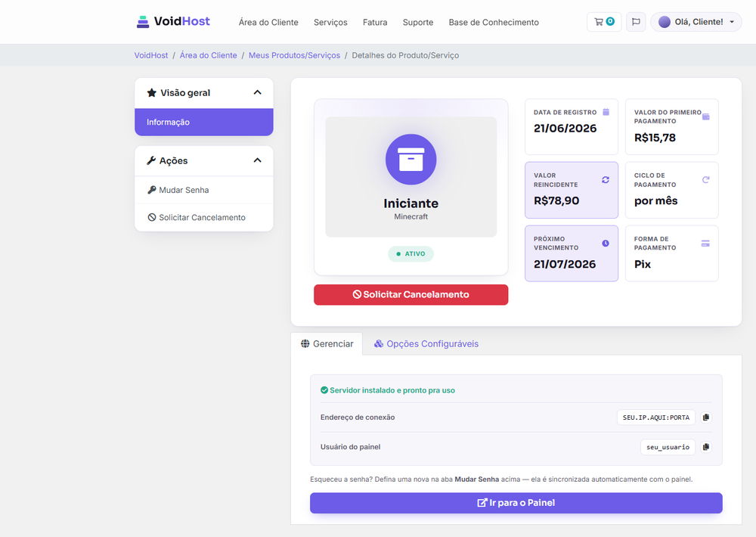Click the VoidHost logo
This screenshot has height=537, width=756.
coord(173,22)
